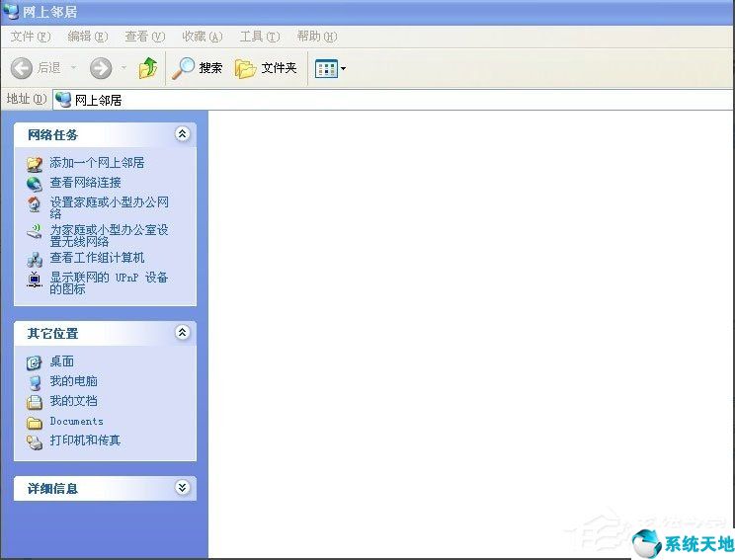Screen dimensions: 735x560
Task: Open the 查看(V) menu
Action: (x=145, y=37)
